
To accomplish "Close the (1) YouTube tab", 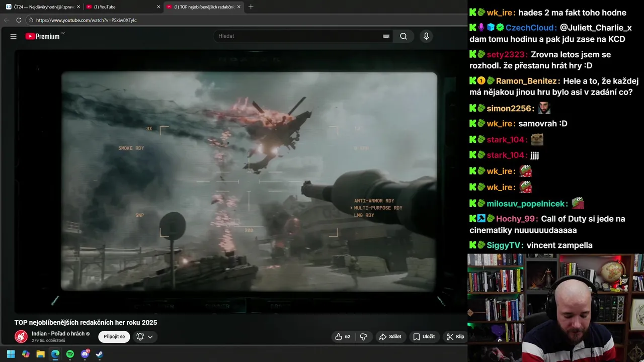I will (x=158, y=7).
